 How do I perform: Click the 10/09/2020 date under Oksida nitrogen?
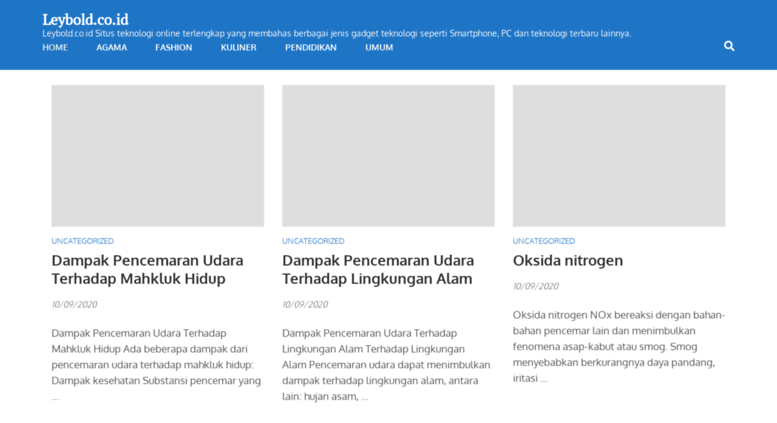point(536,286)
